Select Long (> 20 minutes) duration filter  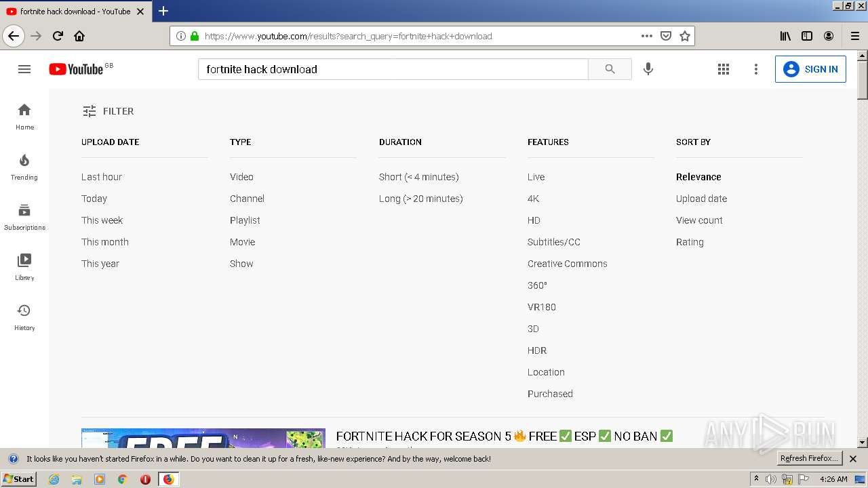(421, 199)
